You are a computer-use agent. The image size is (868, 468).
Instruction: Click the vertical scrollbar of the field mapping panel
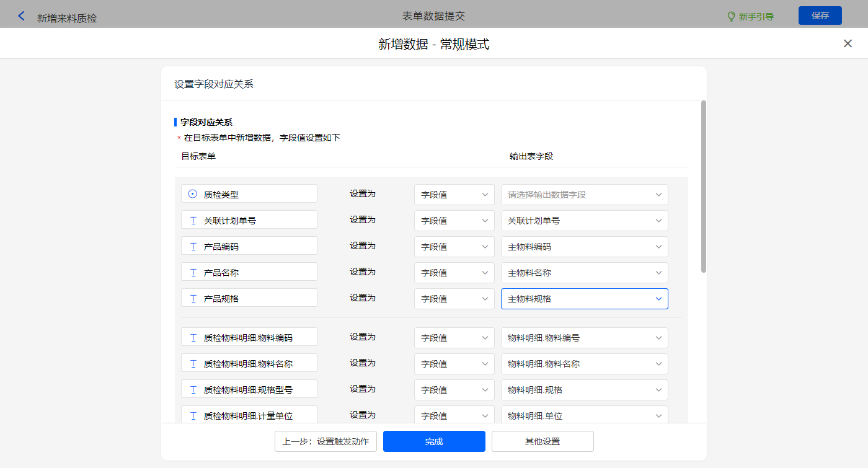coord(703,186)
